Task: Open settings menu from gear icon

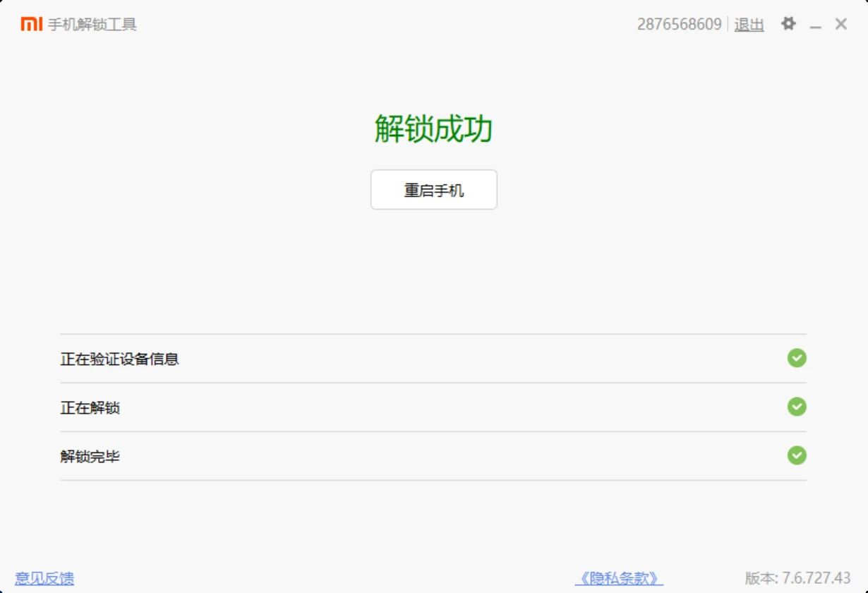Action: [788, 23]
